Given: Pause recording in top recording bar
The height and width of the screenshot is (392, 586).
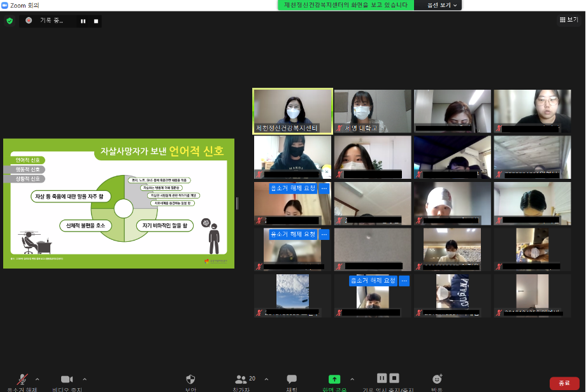Looking at the screenshot, I should [x=83, y=21].
